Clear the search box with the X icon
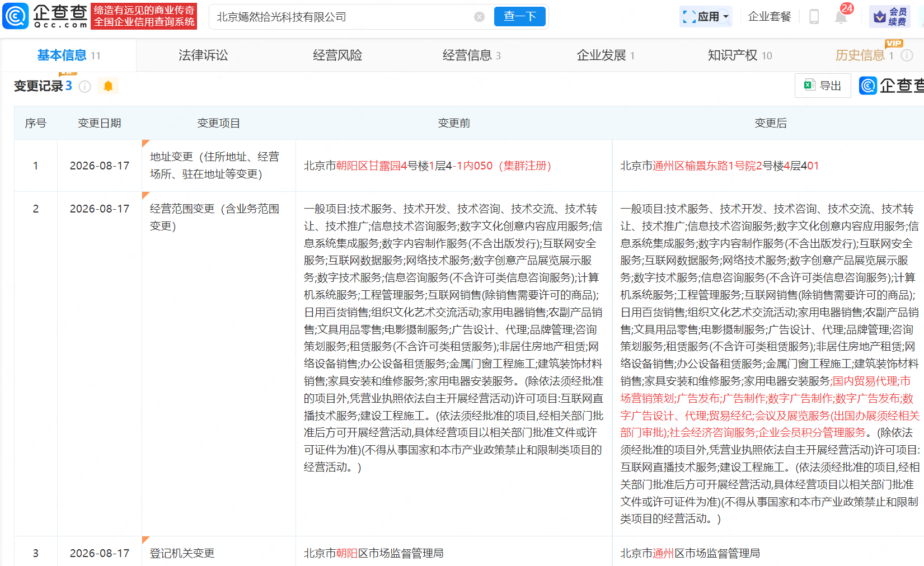The width and height of the screenshot is (924, 566). tap(480, 17)
